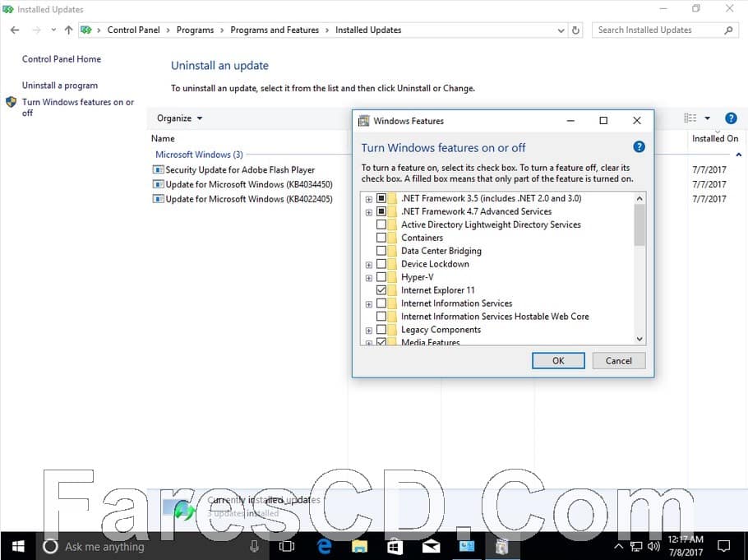This screenshot has height=560, width=748.
Task: Enable the Hyper-V checkbox
Action: point(381,276)
